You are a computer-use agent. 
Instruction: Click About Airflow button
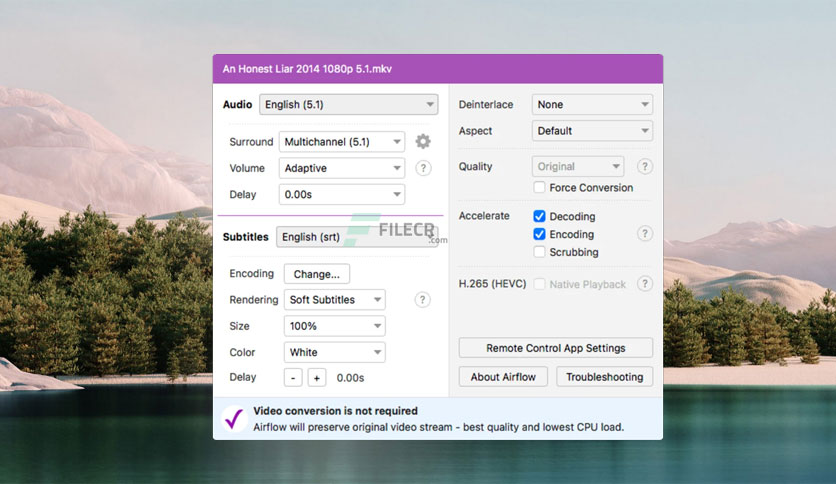click(x=503, y=377)
